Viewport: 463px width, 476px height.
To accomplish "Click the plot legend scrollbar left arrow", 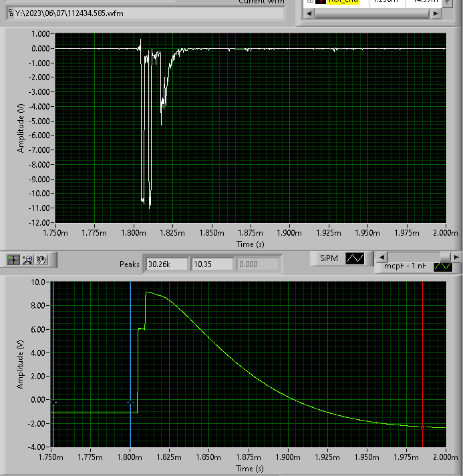I will (x=382, y=257).
